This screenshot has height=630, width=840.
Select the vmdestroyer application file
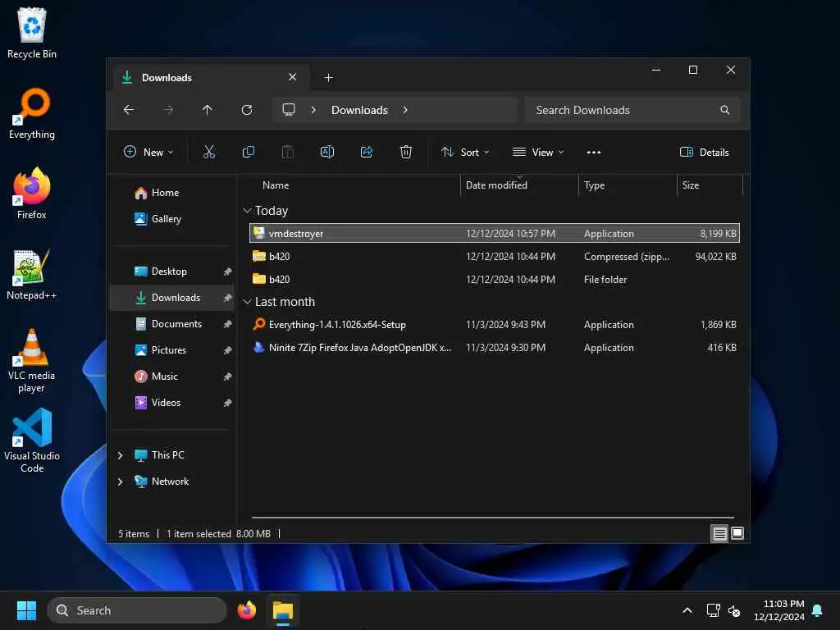point(495,234)
